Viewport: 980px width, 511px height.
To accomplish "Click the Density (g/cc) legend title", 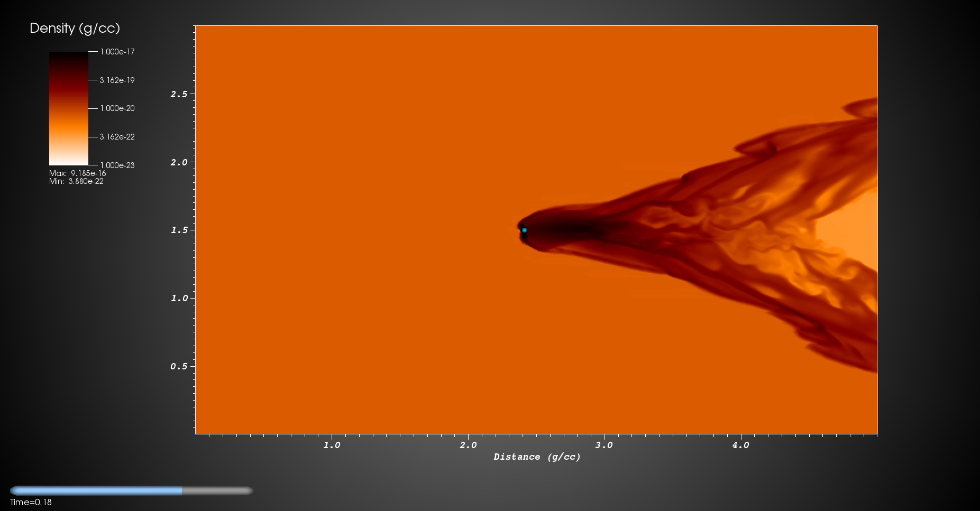I will click(x=75, y=29).
